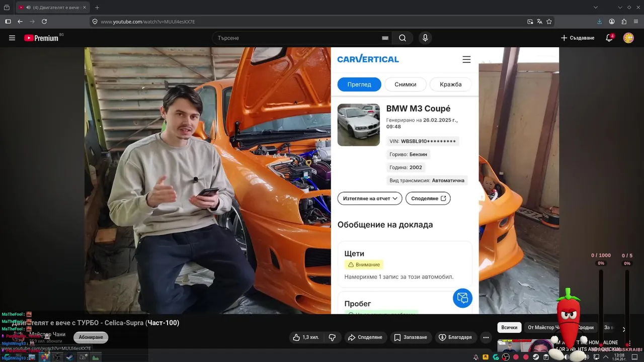Select the Сродни filter chip
Viewport: 644px width, 362px height.
coord(585,328)
